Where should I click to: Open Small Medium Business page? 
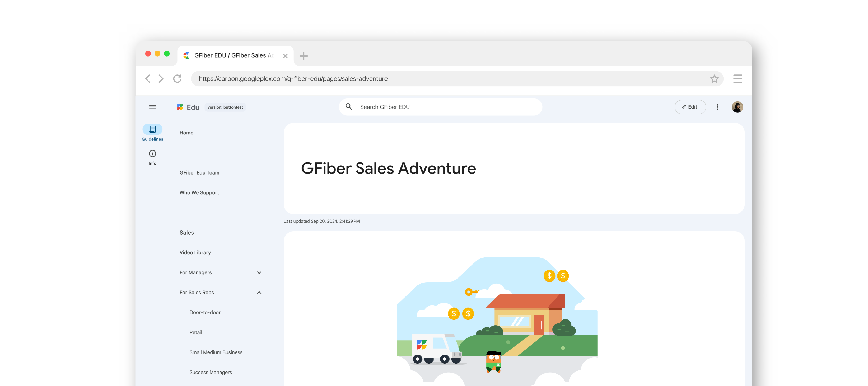point(216,352)
